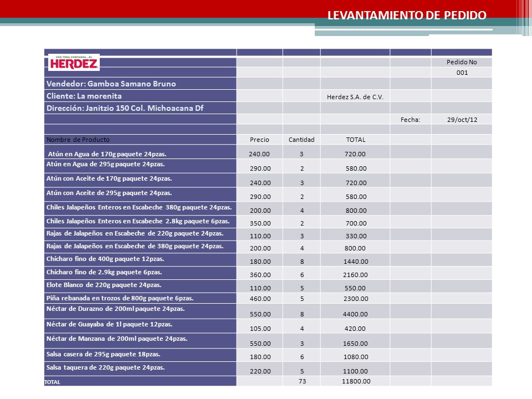Click total 720.00 of Atún con Aceite 170g

[356, 183]
